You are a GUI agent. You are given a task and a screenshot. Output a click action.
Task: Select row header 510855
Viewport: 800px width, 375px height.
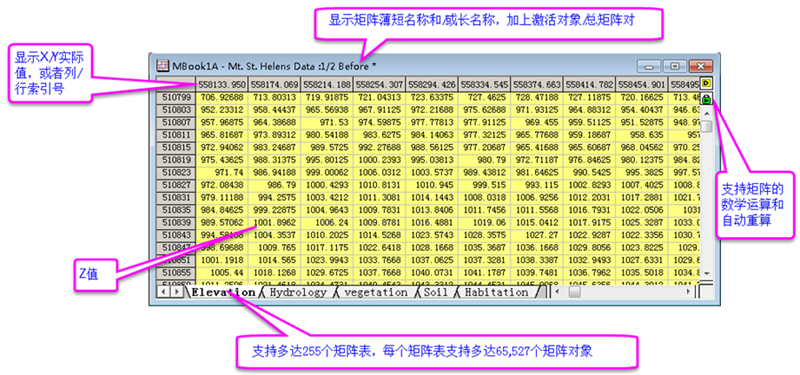point(176,272)
